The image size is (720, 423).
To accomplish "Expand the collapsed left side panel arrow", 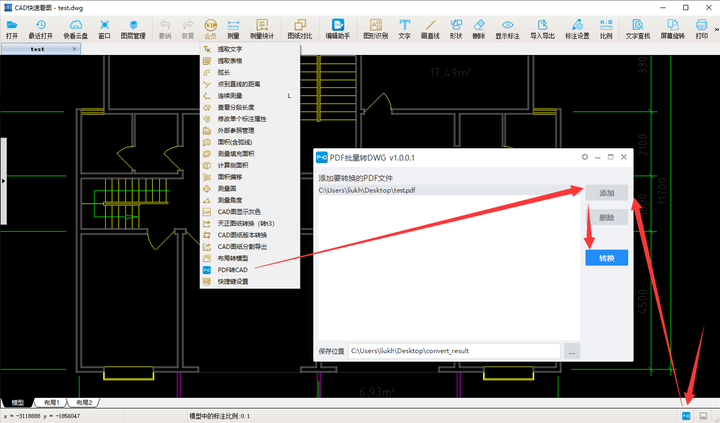I will click(3, 181).
